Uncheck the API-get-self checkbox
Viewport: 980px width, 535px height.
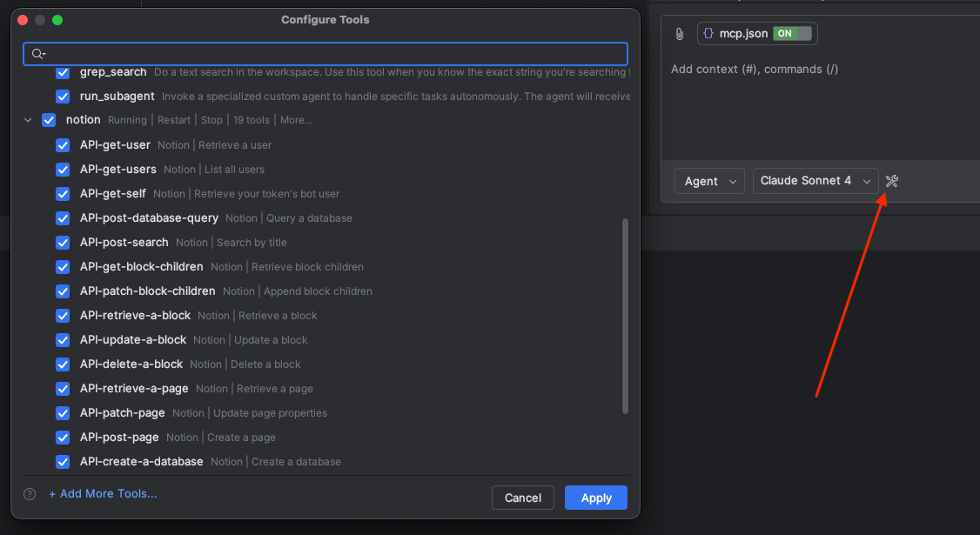click(63, 194)
